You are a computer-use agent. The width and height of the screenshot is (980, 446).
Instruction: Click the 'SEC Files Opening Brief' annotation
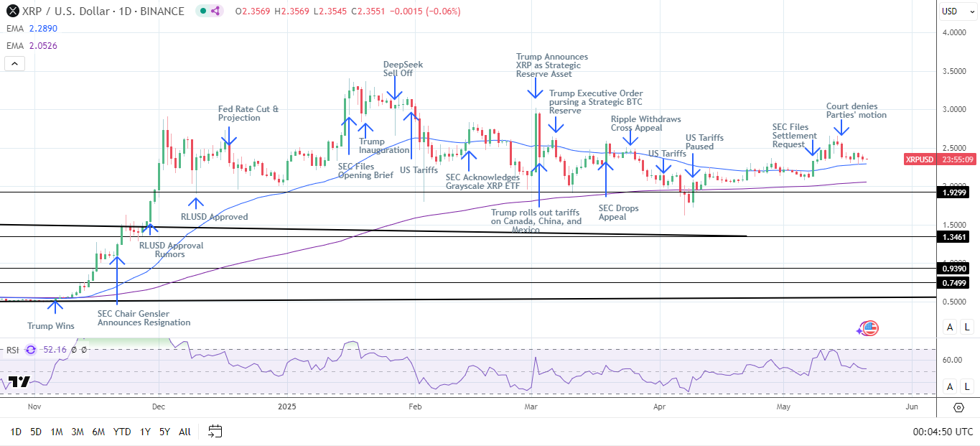point(366,171)
